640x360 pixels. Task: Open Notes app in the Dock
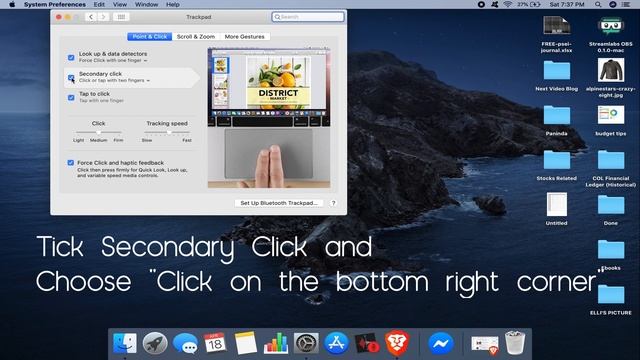[x=246, y=343]
